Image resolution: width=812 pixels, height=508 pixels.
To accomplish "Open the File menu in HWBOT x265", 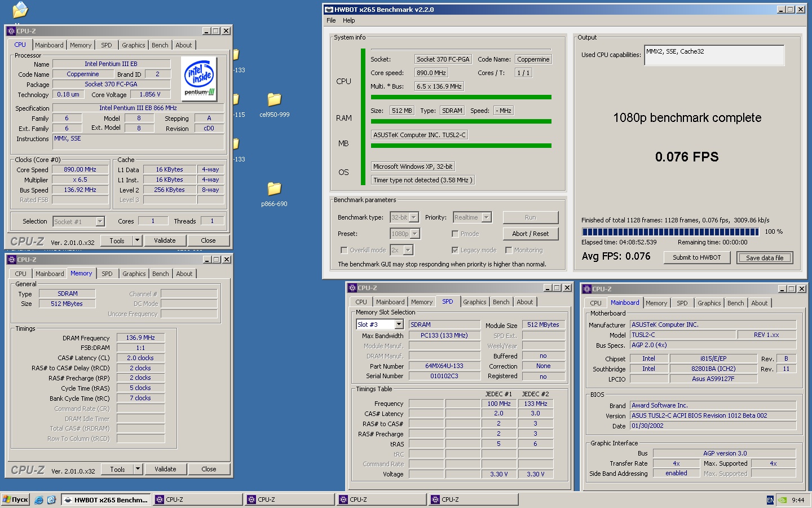I will coord(331,20).
